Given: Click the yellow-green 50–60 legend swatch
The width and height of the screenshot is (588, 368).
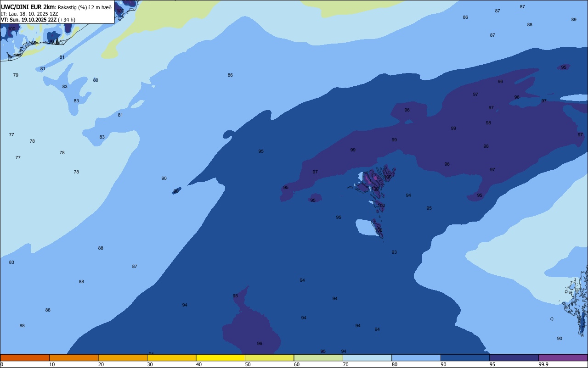Looking at the screenshot, I should click(269, 357).
